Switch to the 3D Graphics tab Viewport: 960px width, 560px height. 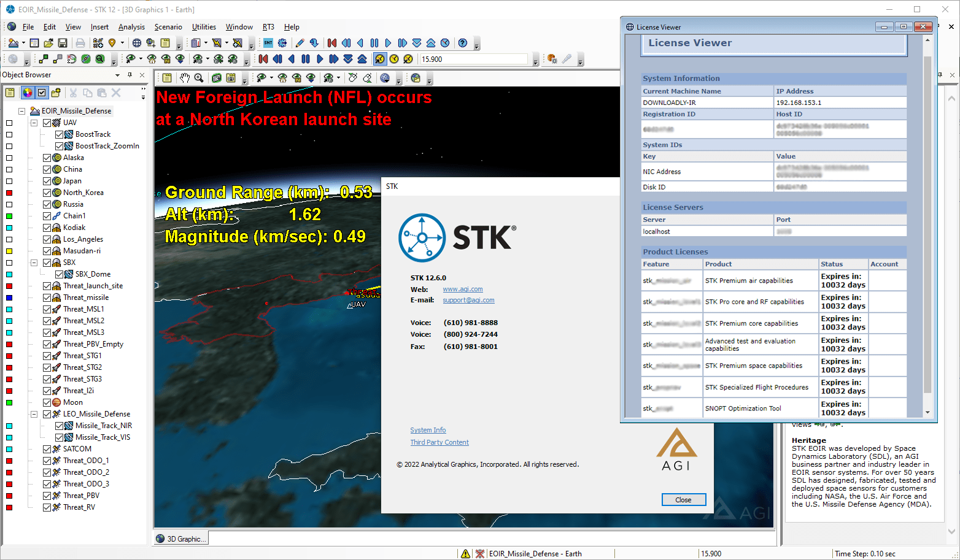(182, 539)
